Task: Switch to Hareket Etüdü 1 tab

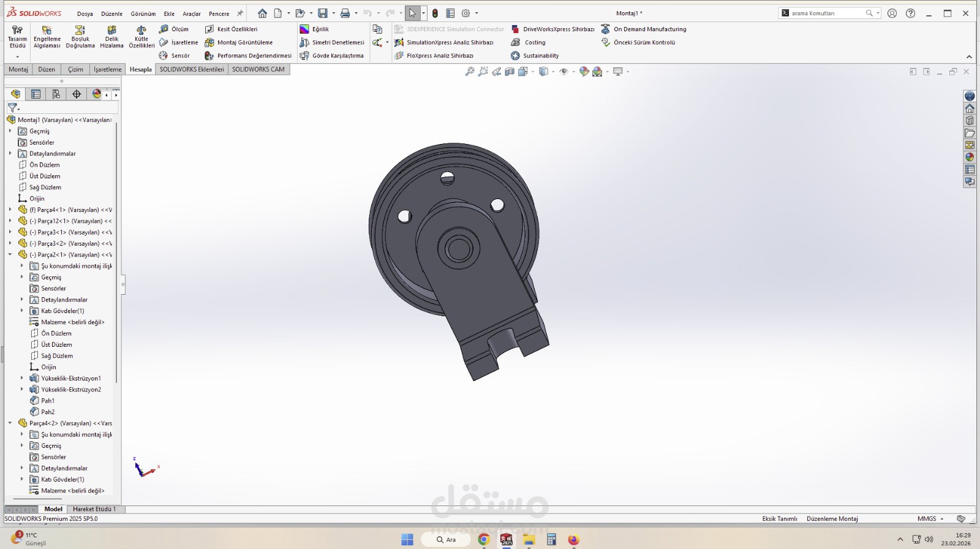Action: [x=94, y=509]
